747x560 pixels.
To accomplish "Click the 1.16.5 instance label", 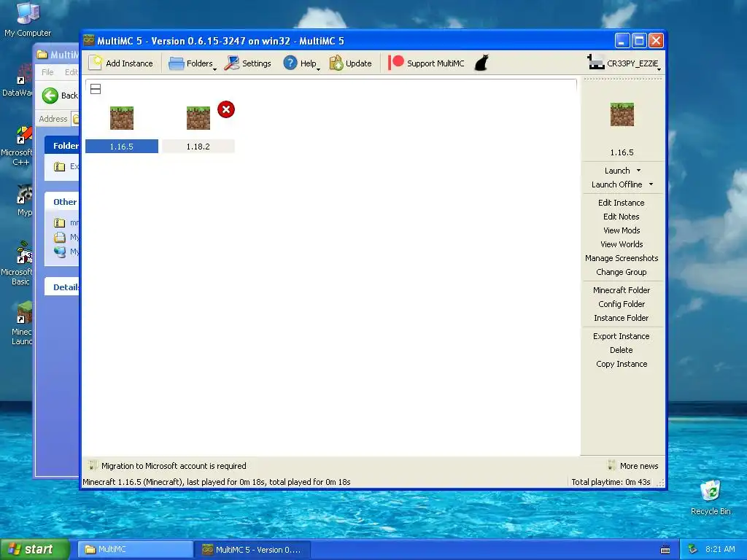I will [122, 146].
